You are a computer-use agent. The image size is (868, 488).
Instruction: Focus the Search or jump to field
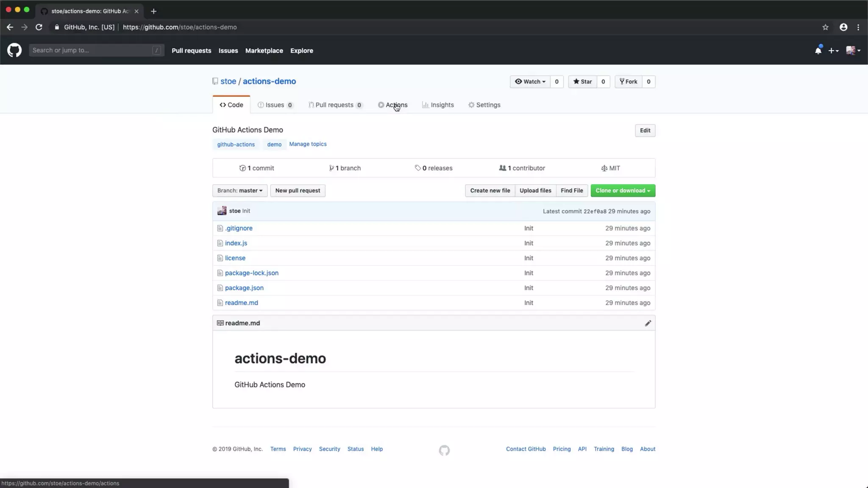point(91,50)
